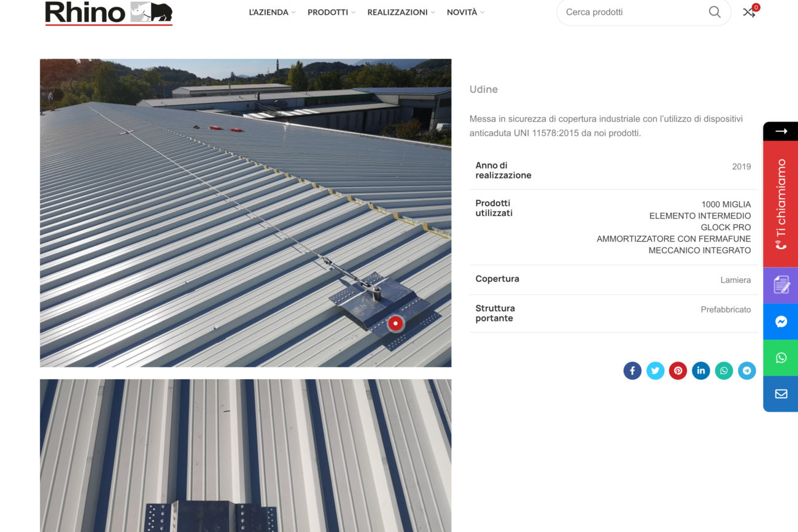
Task: Open the sidebar form document icon
Action: pos(781,285)
